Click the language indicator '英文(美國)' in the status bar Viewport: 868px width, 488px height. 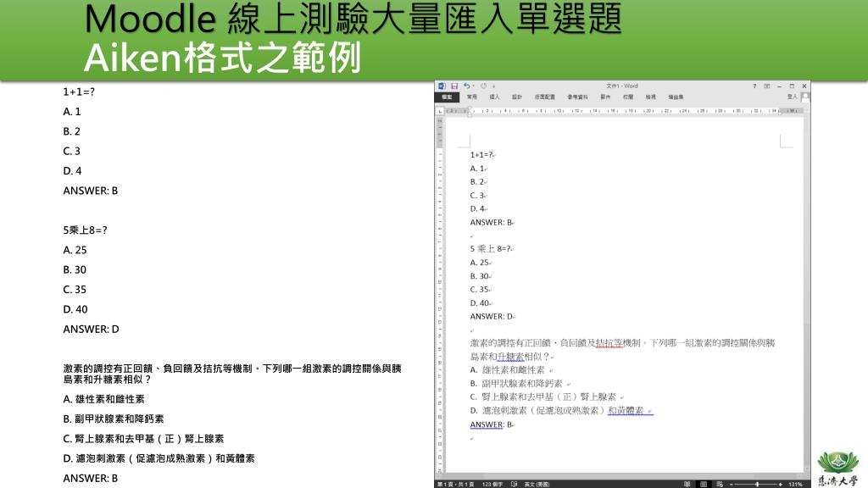coord(537,484)
